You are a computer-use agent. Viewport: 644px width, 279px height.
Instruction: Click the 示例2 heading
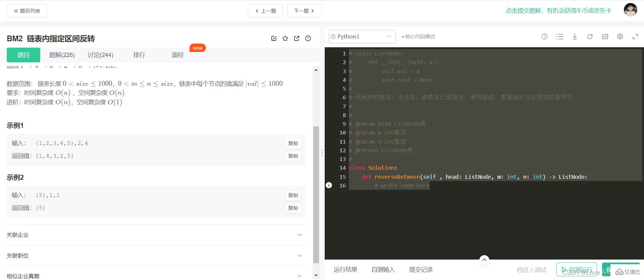[x=15, y=177]
